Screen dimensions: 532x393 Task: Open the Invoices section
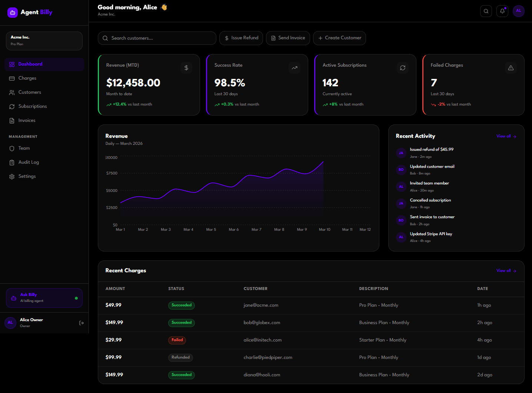click(x=26, y=120)
